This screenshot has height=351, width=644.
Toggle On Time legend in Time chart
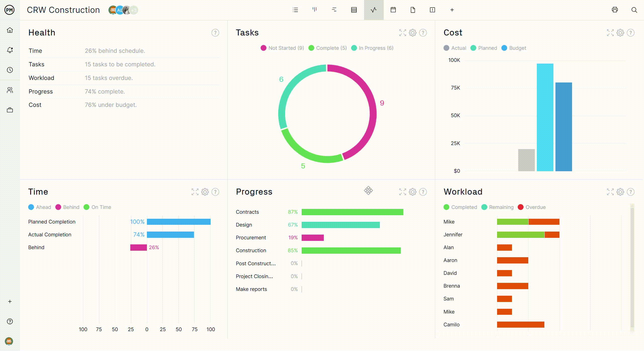[x=97, y=207]
